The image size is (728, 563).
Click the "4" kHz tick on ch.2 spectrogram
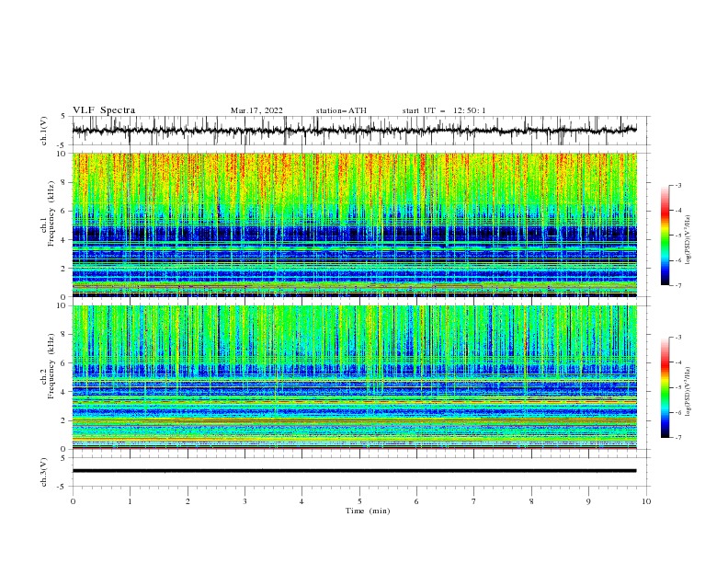point(65,392)
